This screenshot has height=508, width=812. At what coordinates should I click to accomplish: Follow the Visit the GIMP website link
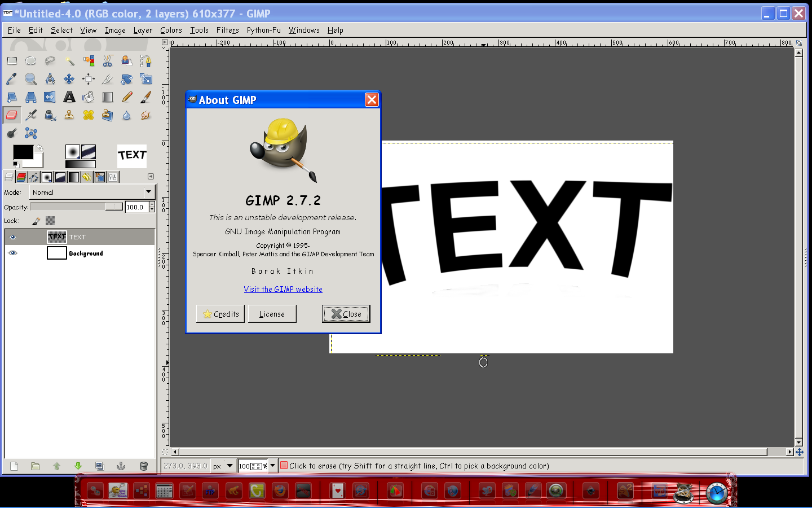point(283,289)
